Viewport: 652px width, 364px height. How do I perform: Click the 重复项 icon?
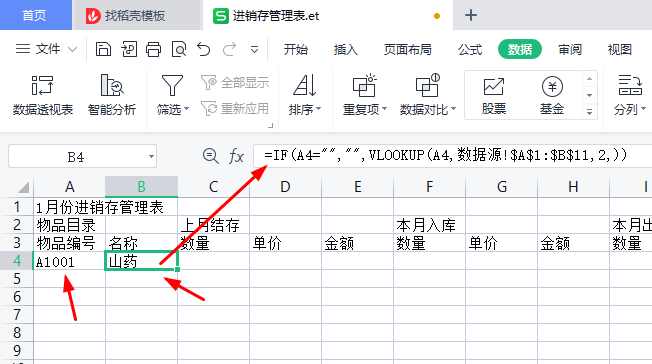pos(364,85)
